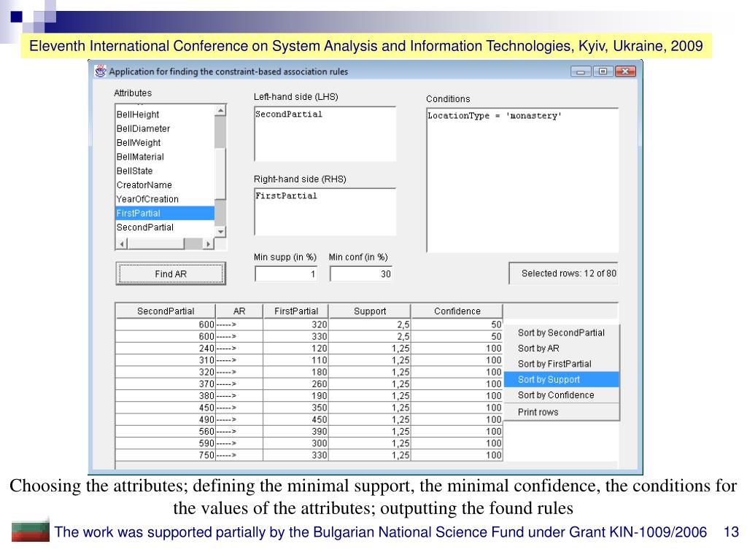Click the FirstPartial column header
Viewport: 747px width, 560px height.
296,311
